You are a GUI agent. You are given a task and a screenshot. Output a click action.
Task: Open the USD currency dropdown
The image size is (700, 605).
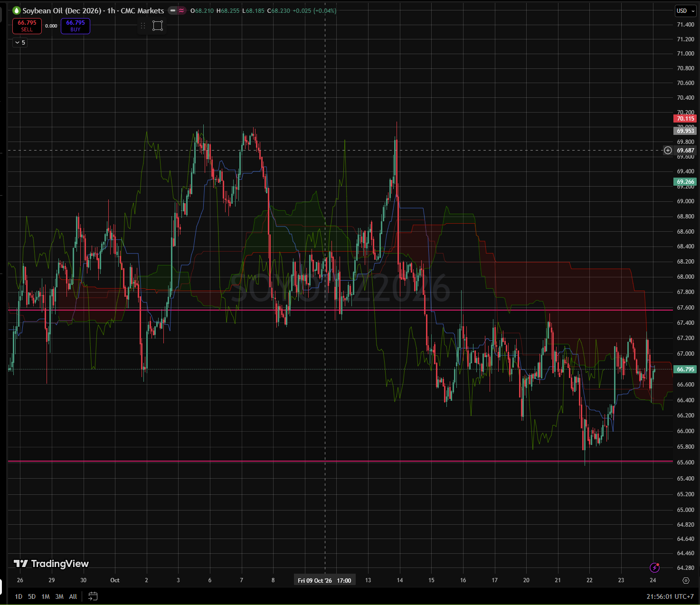[x=685, y=11]
